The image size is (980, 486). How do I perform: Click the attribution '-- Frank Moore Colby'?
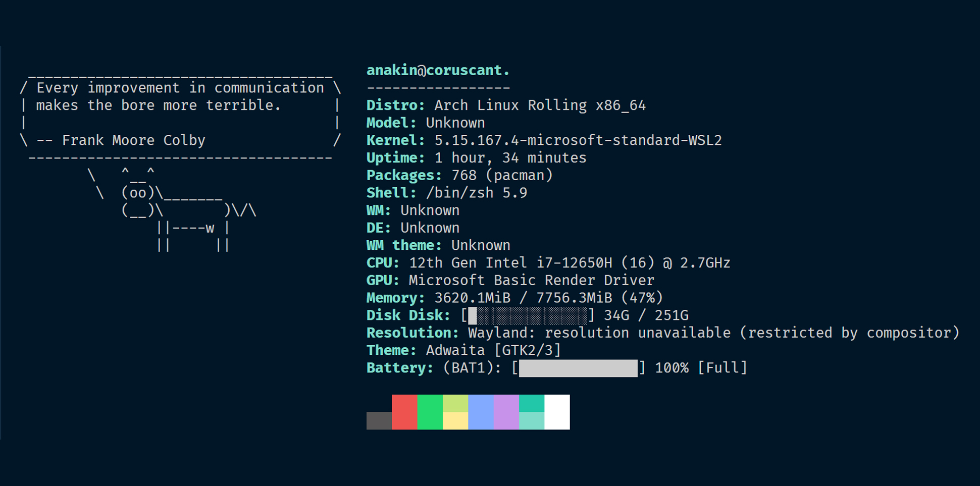coord(121,140)
